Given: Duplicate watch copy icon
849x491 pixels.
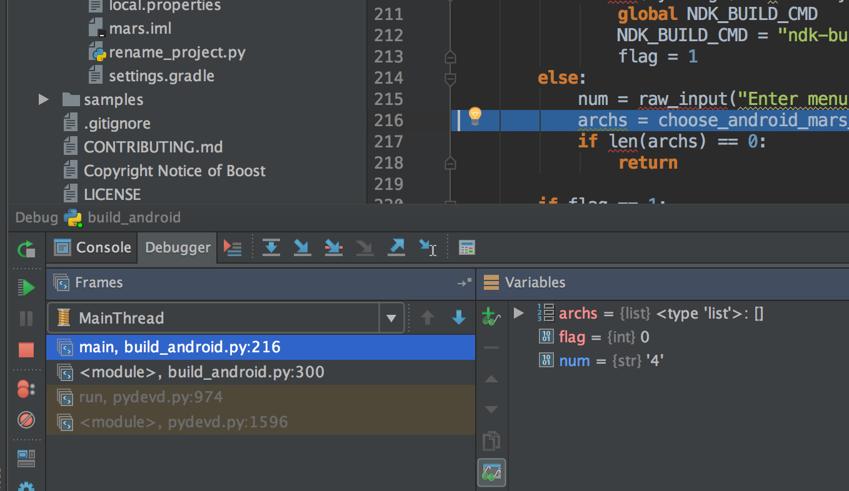Looking at the screenshot, I should point(491,441).
